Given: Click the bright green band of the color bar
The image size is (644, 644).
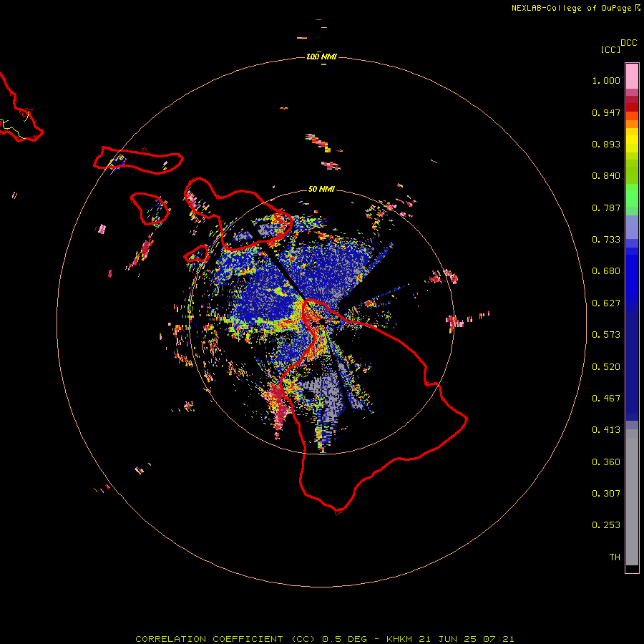Looking at the screenshot, I should pos(632,195).
